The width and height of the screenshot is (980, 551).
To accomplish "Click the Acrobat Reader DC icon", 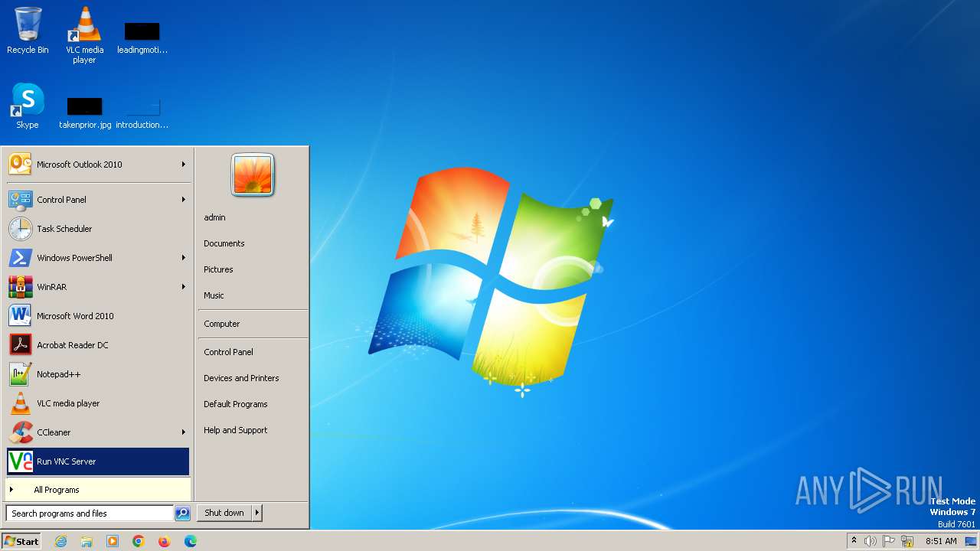I will click(x=21, y=344).
